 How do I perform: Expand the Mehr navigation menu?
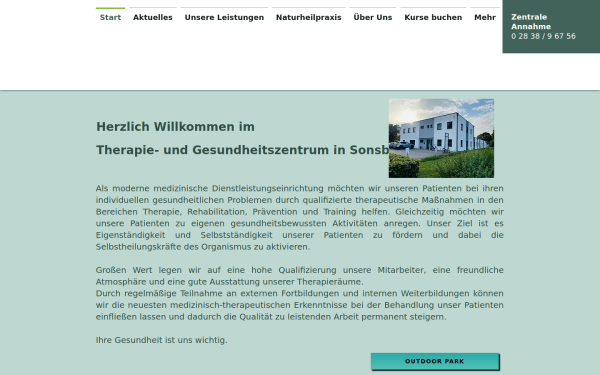[x=485, y=17]
